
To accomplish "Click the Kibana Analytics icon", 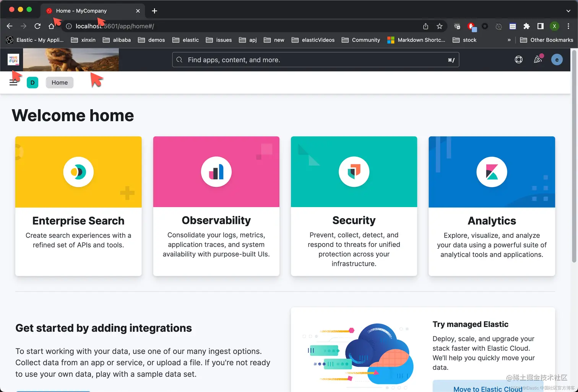I will pos(492,172).
